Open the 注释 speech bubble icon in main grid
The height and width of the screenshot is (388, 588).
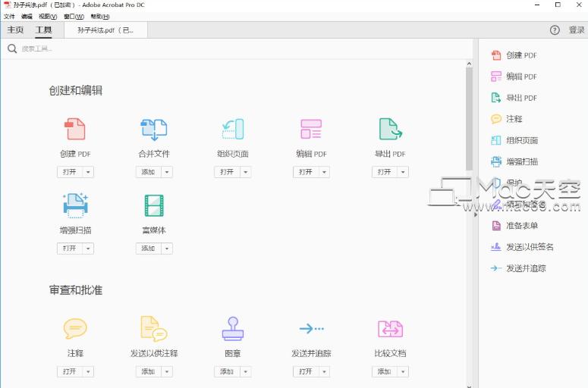pyautogui.click(x=75, y=328)
